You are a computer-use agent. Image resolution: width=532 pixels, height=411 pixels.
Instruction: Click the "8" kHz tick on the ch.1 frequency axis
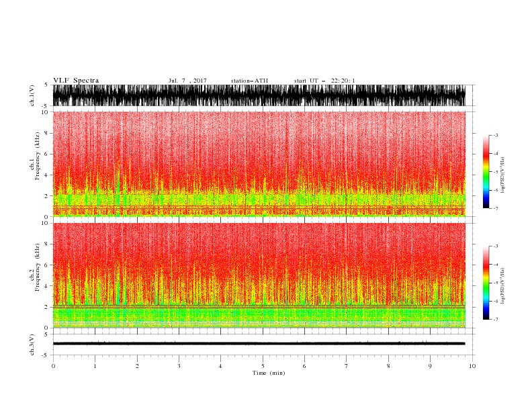click(46, 133)
